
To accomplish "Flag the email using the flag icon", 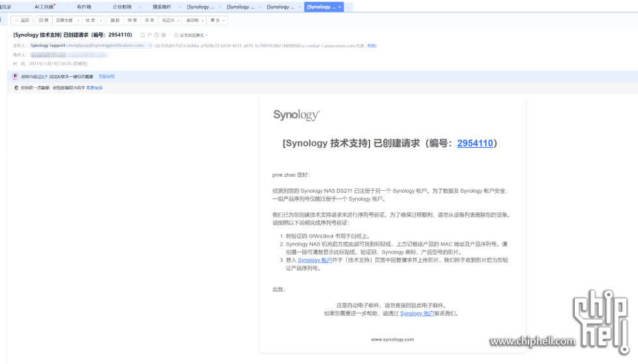I will [x=149, y=35].
